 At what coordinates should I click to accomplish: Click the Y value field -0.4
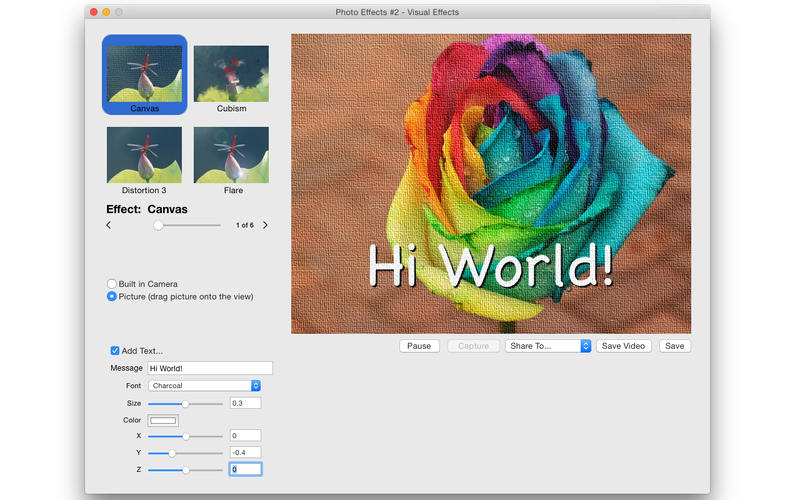[245, 453]
